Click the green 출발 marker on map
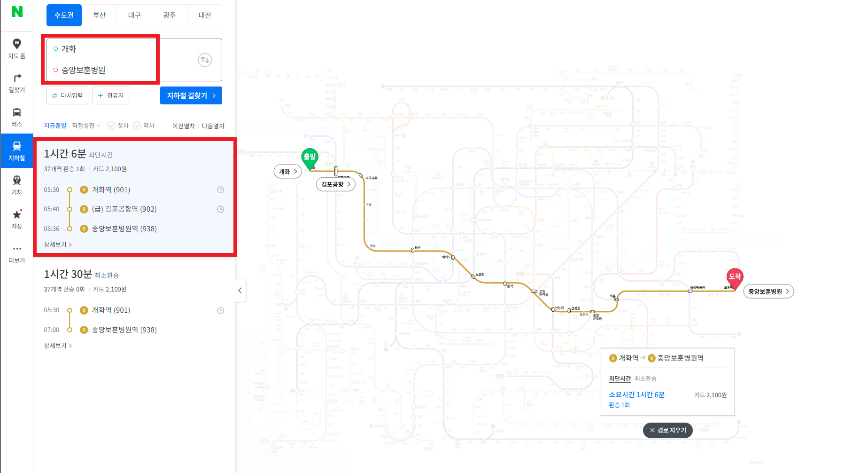 [310, 159]
